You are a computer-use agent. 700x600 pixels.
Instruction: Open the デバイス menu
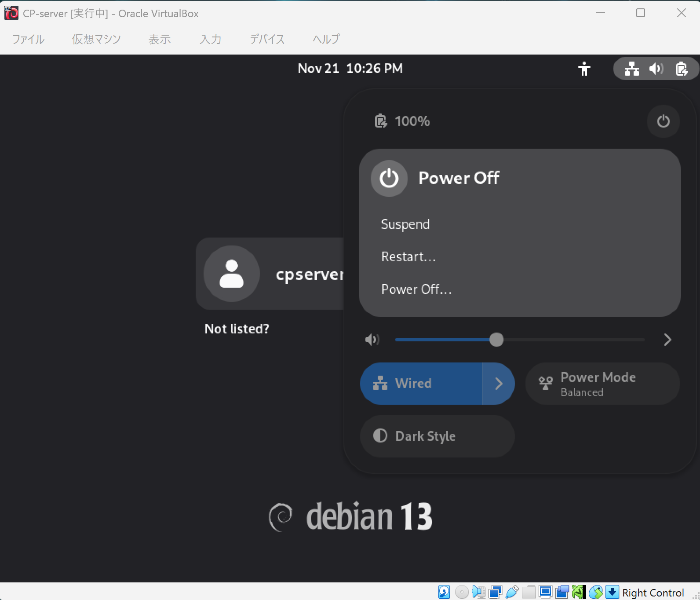[267, 39]
